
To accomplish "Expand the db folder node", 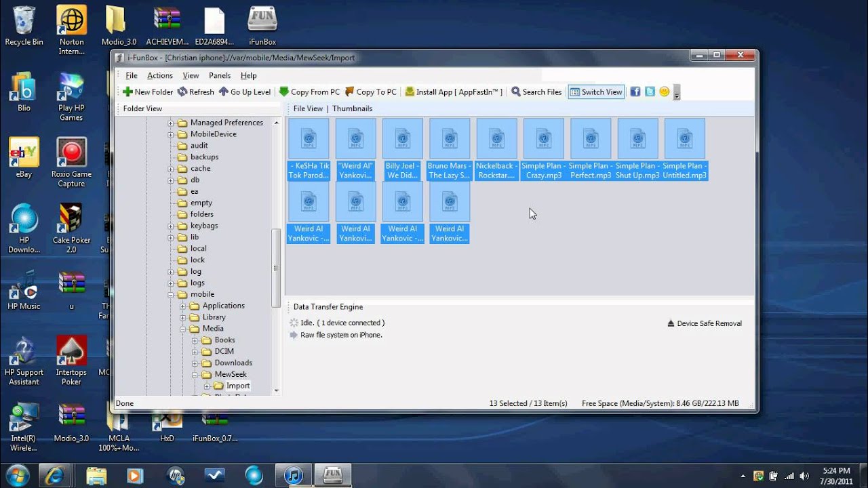I will click(171, 180).
